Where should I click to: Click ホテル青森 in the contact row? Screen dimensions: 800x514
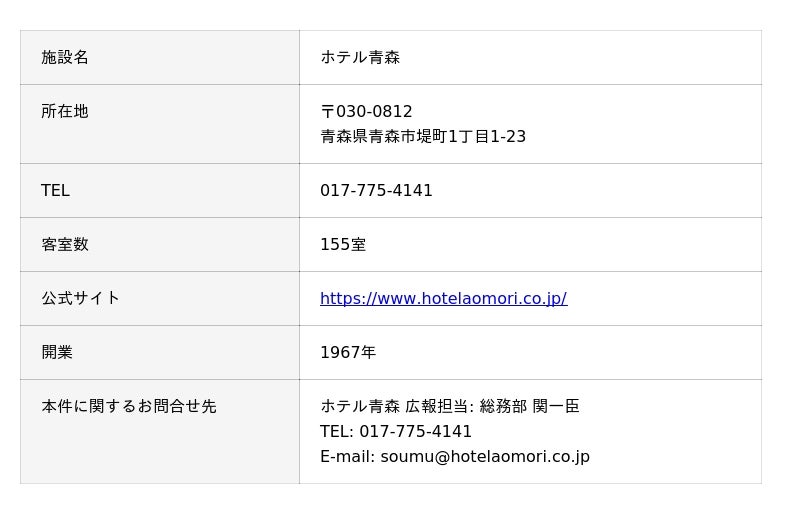[360, 406]
